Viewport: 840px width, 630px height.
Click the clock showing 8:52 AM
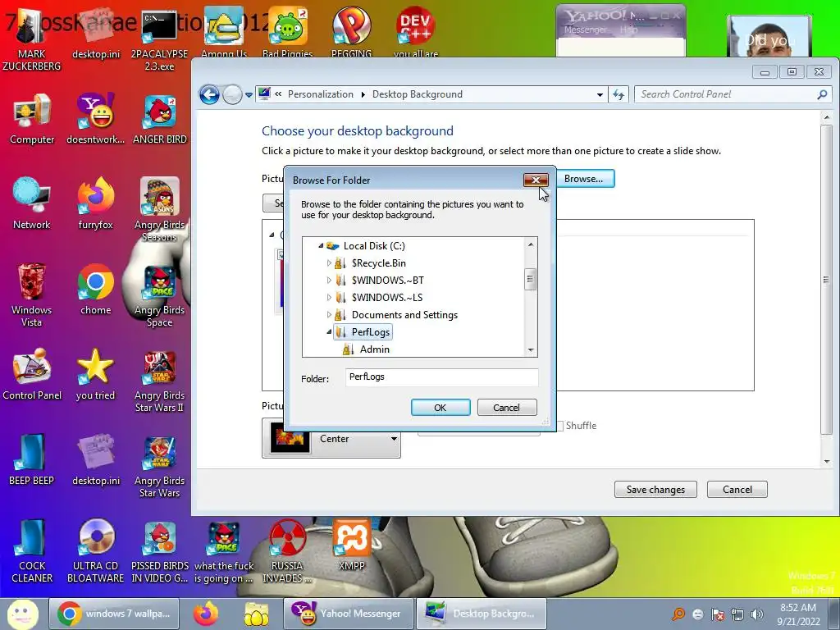pos(798,608)
